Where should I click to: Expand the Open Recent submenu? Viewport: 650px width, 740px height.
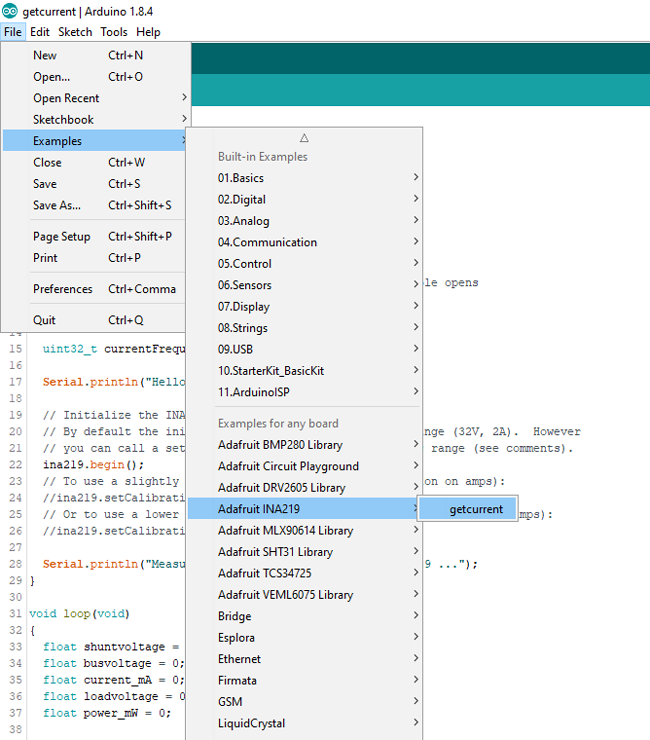click(94, 98)
